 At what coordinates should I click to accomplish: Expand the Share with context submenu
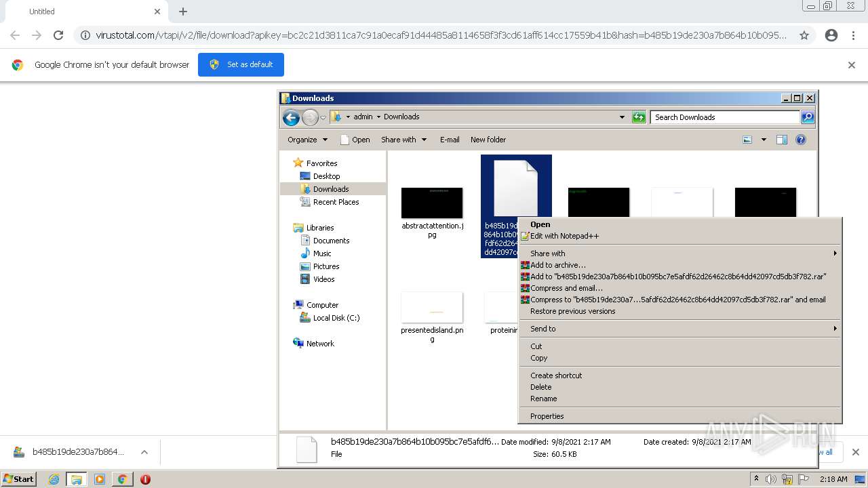coord(680,253)
